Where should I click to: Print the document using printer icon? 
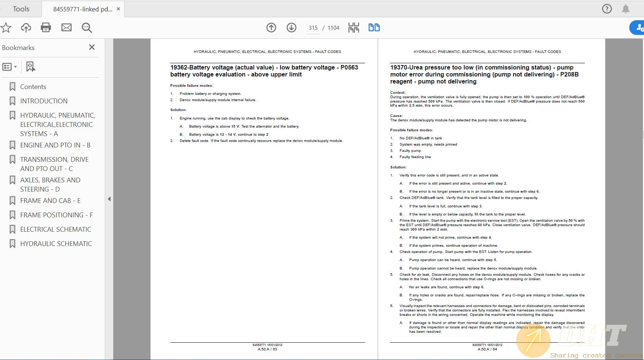(46, 28)
